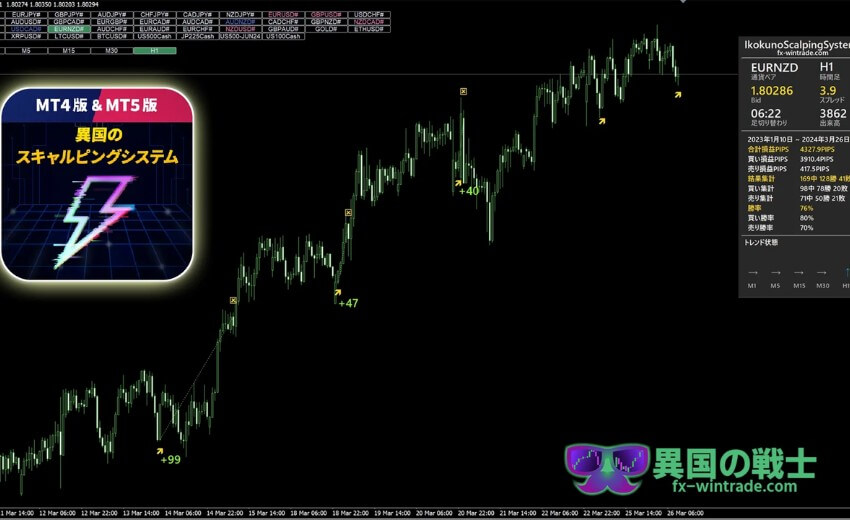850x520 pixels.
Task: Click the 3862 volume value
Action: [833, 113]
